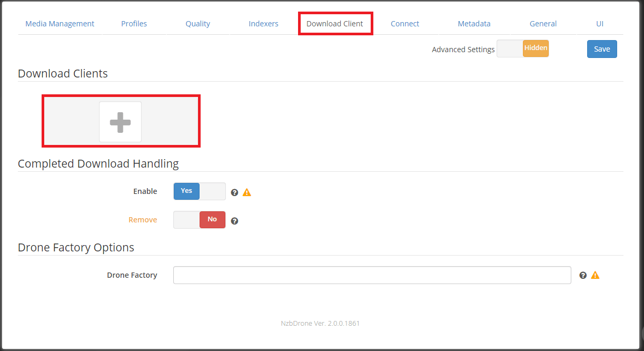Image resolution: width=644 pixels, height=351 pixels.
Task: Open the UI settings tab
Action: (x=599, y=24)
